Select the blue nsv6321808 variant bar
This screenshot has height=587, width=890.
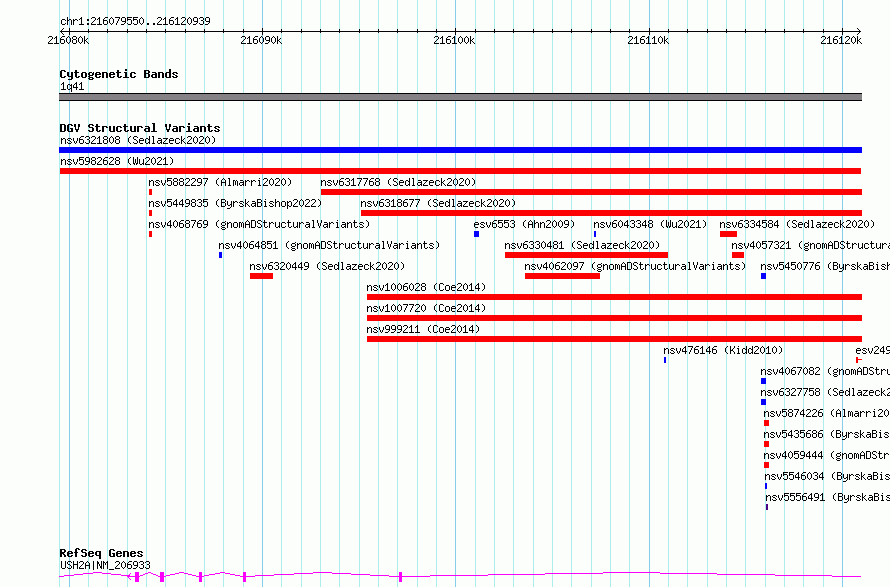[460, 150]
